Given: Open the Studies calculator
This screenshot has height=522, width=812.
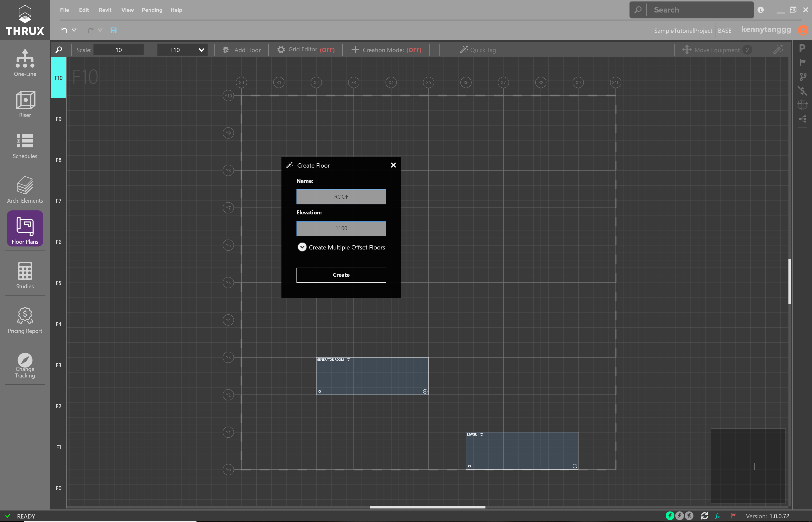Looking at the screenshot, I should click(25, 275).
